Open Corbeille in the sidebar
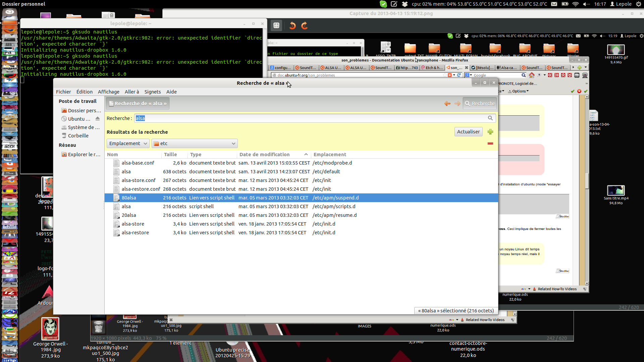This screenshot has width=644, height=362. [x=78, y=136]
